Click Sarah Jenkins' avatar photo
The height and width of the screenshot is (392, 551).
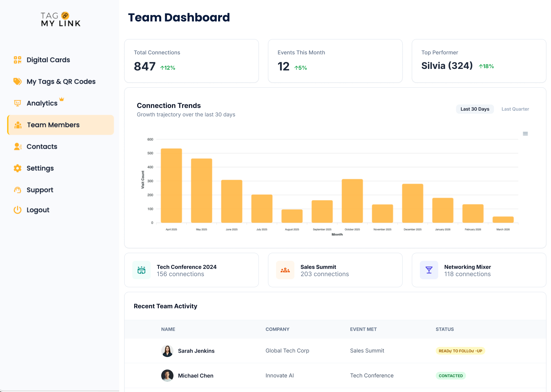click(167, 351)
